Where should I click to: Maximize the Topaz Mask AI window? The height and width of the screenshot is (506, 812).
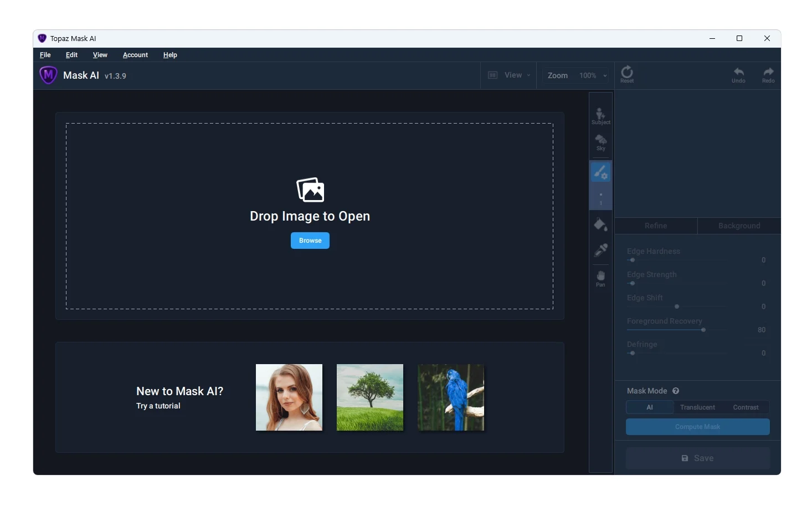point(739,38)
